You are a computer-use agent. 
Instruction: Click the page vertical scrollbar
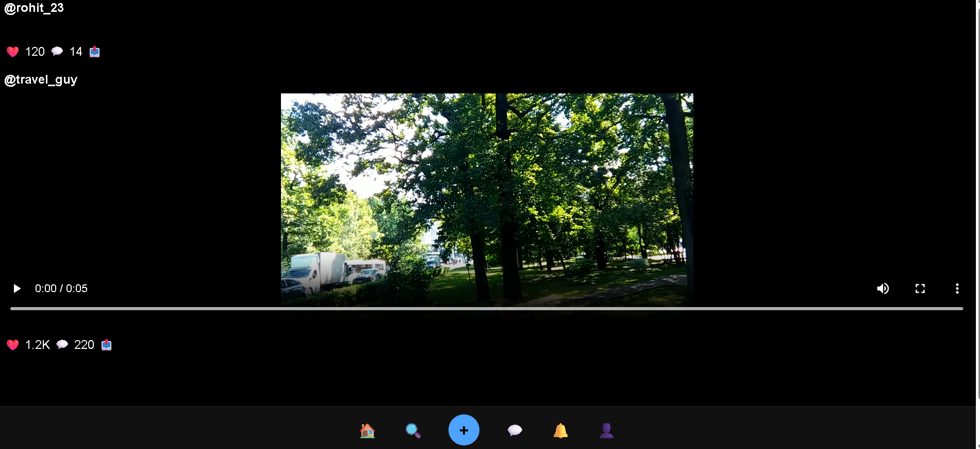[978, 224]
